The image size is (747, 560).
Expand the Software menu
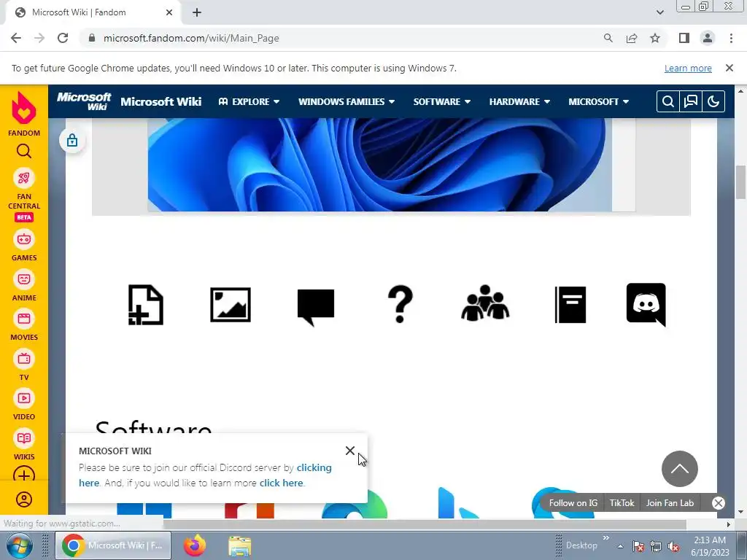click(x=441, y=101)
